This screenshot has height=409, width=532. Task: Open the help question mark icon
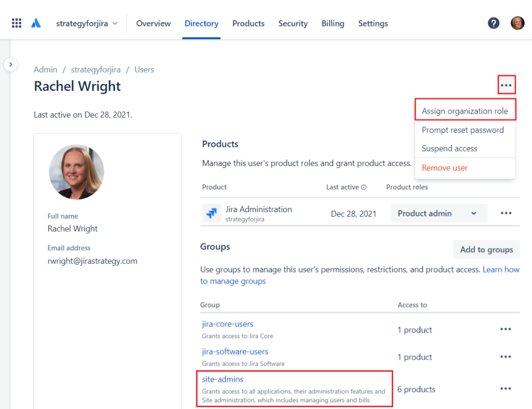[x=494, y=23]
